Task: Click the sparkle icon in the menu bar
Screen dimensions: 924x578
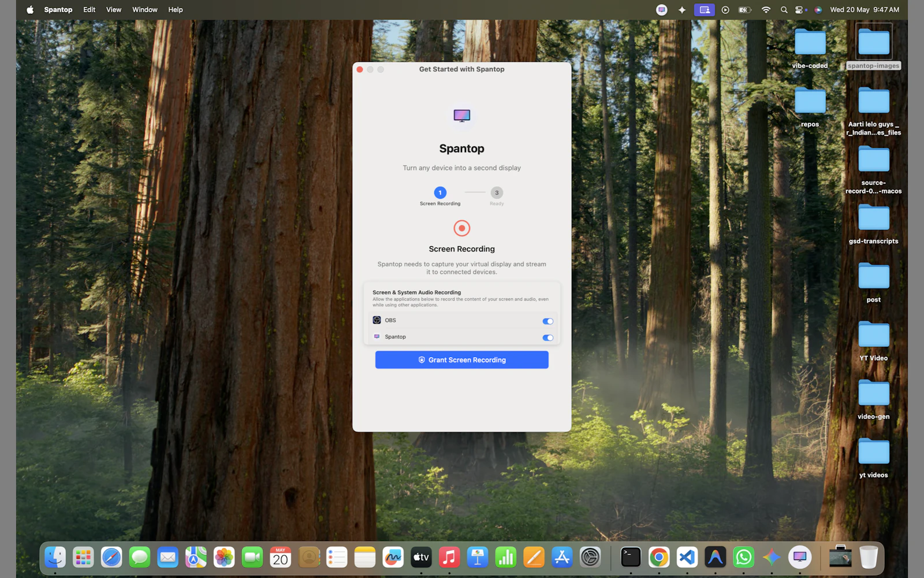Action: 682,10
